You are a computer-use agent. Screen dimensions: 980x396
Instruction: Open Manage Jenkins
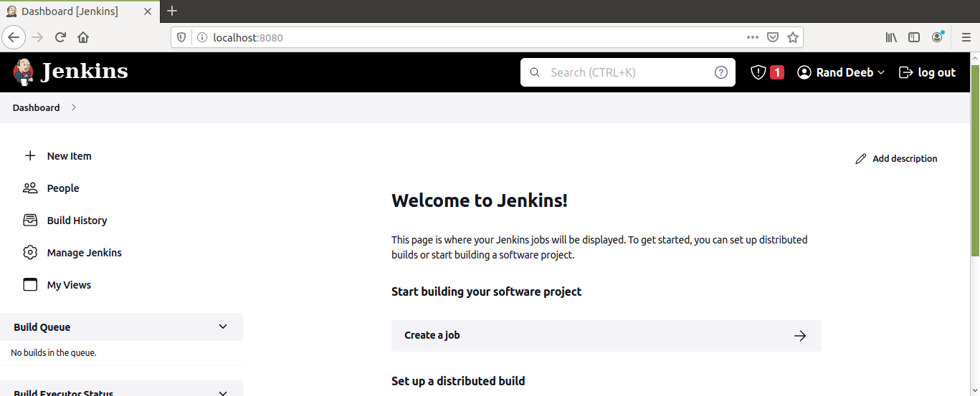[x=84, y=252]
